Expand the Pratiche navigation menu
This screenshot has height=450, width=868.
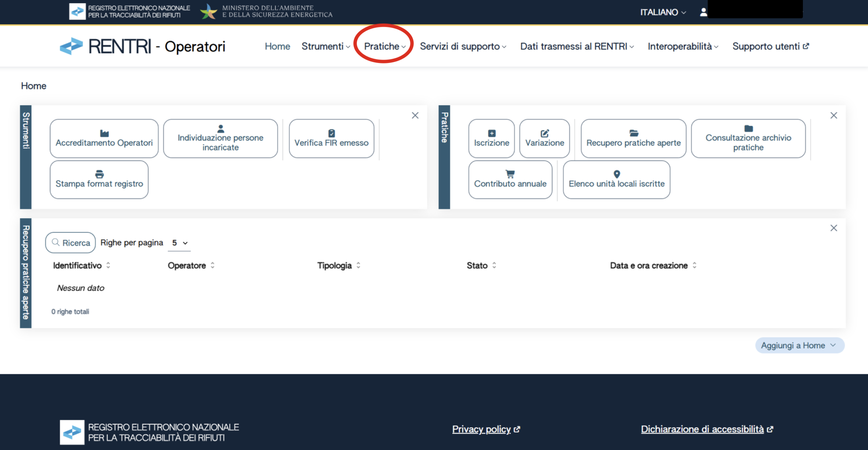tap(384, 46)
